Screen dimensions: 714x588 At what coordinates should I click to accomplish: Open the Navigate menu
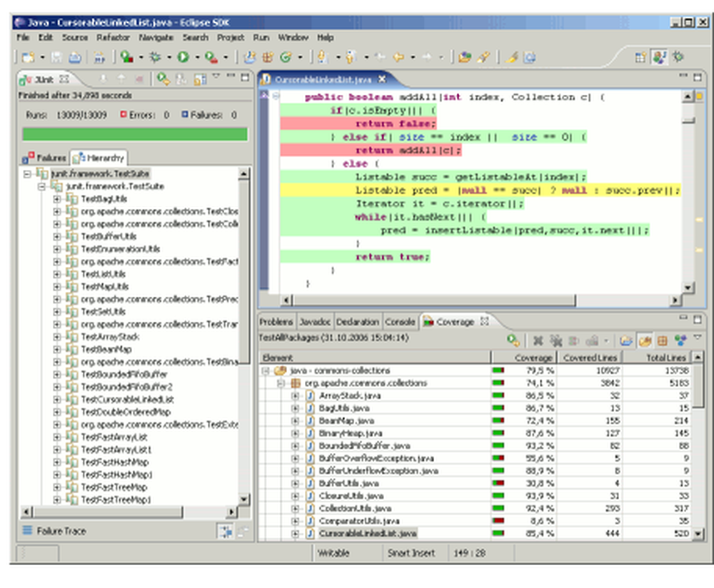(x=156, y=37)
